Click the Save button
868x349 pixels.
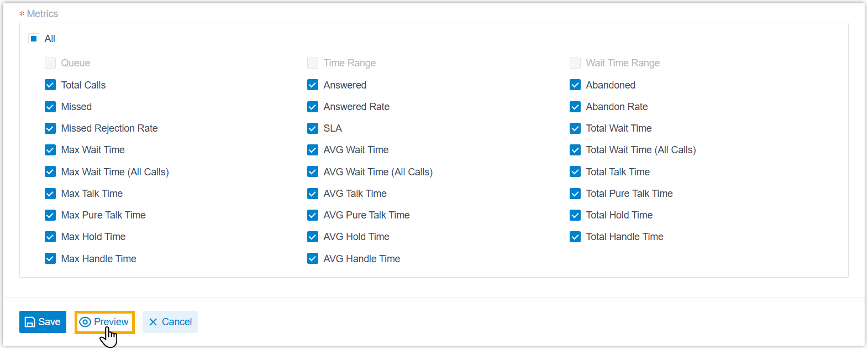tap(43, 322)
